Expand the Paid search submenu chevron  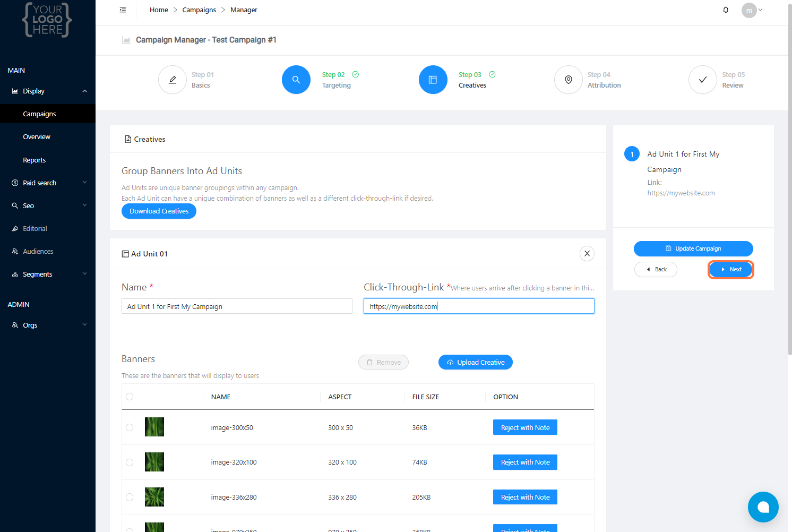point(84,183)
